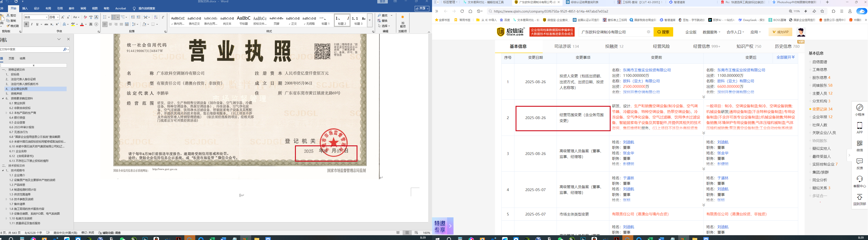Reload the browser page
The height and width of the screenshot is (240, 868).
[x=462, y=11]
